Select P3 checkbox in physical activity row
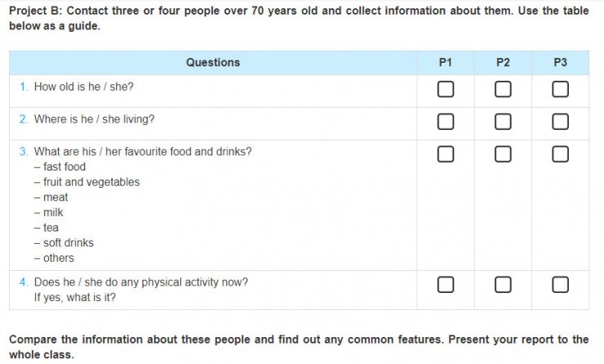604x364 pixels. click(x=560, y=284)
